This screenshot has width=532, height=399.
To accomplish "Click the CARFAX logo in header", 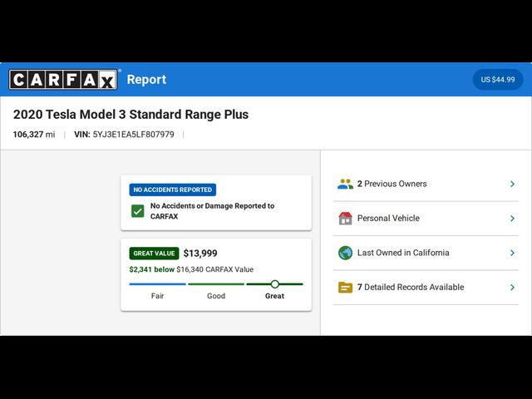I will (63, 80).
